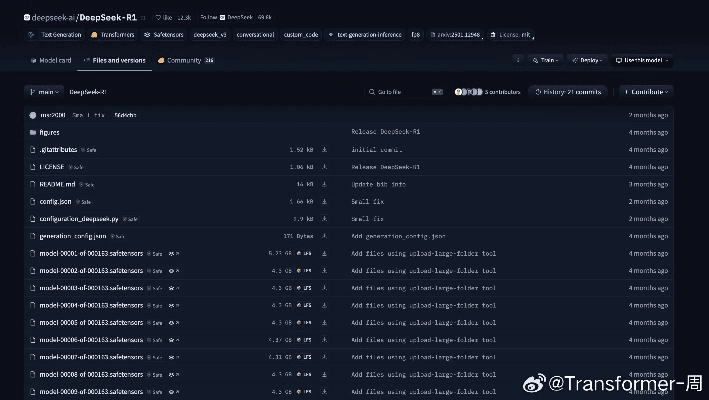Click the Text Generation tag
Image resolution: width=709 pixels, height=400 pixels.
point(57,35)
